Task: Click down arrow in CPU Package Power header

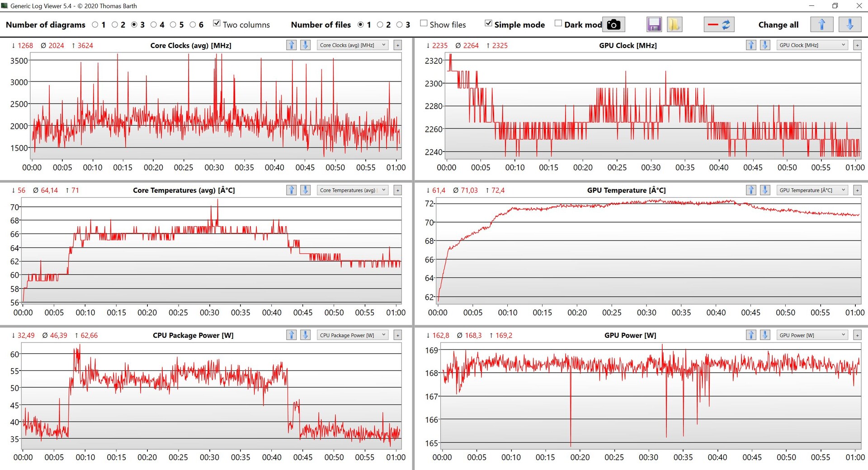Action: 306,335
